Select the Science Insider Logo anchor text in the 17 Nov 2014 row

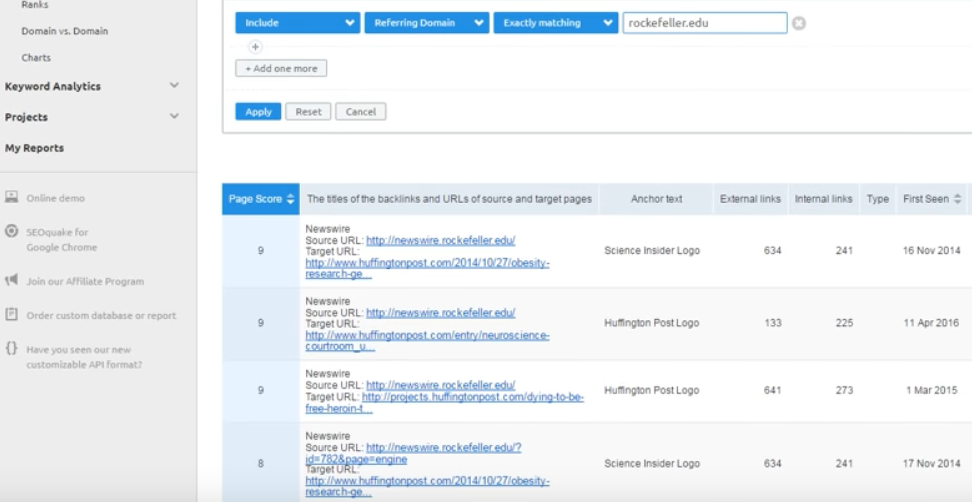pyautogui.click(x=652, y=463)
